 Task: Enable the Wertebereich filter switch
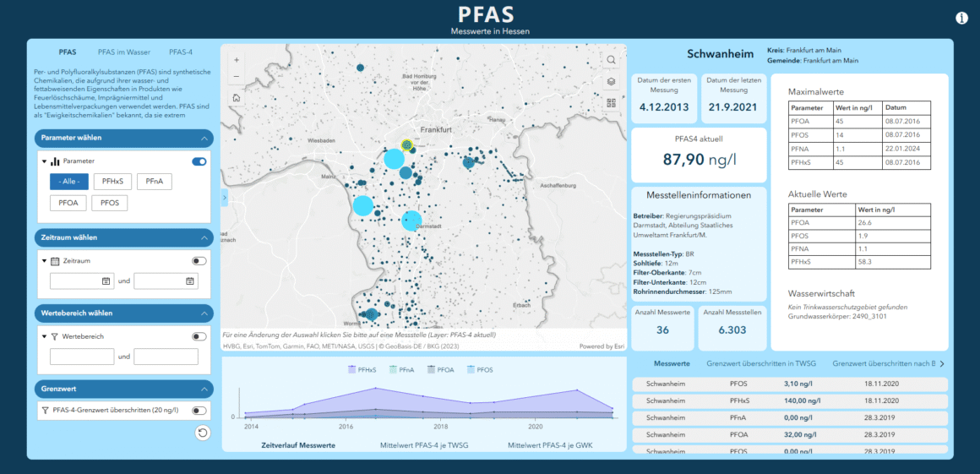click(199, 336)
